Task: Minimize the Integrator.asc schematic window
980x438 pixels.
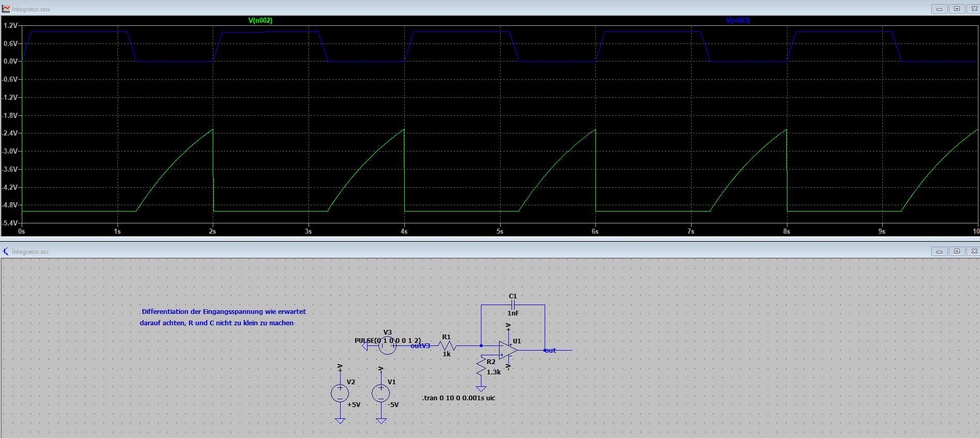Action: coord(939,251)
